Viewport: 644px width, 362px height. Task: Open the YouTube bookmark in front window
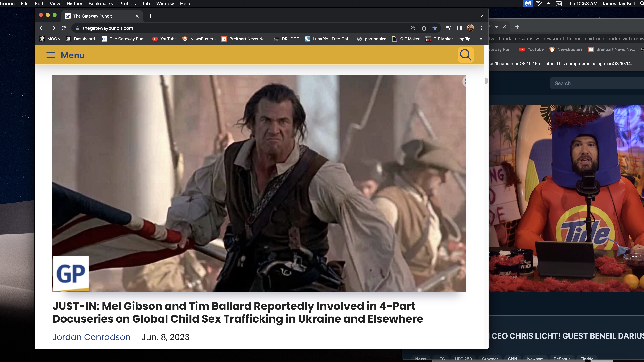tap(164, 39)
